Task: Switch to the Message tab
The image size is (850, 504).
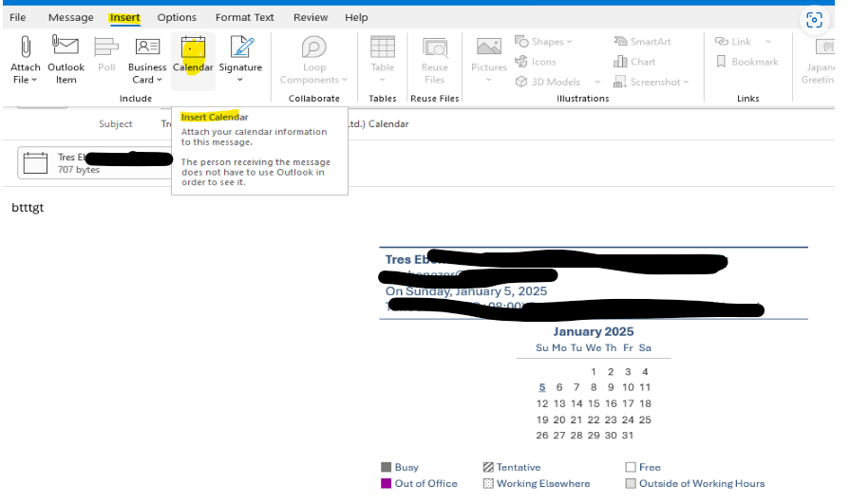Action: tap(71, 17)
